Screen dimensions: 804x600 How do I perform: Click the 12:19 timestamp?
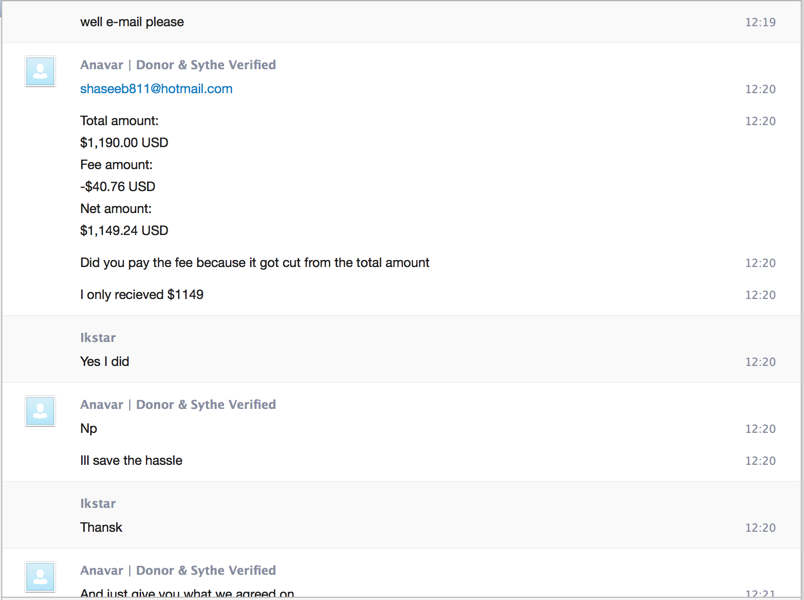pyautogui.click(x=760, y=22)
